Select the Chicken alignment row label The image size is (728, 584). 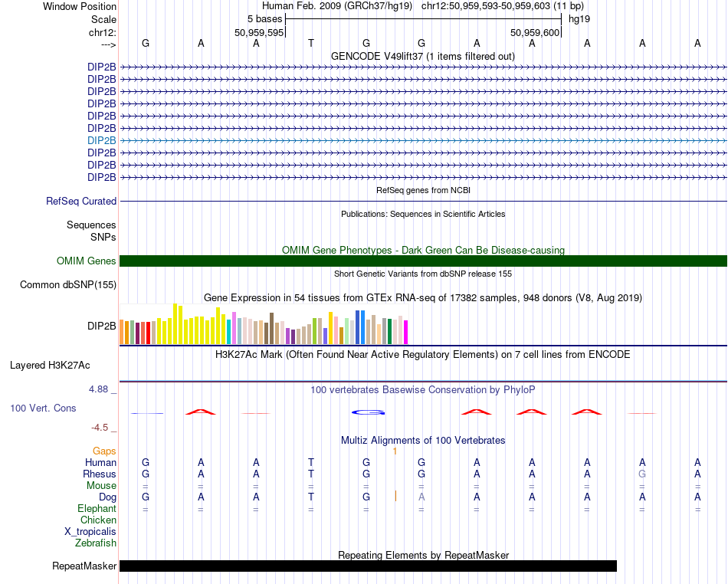(x=98, y=520)
